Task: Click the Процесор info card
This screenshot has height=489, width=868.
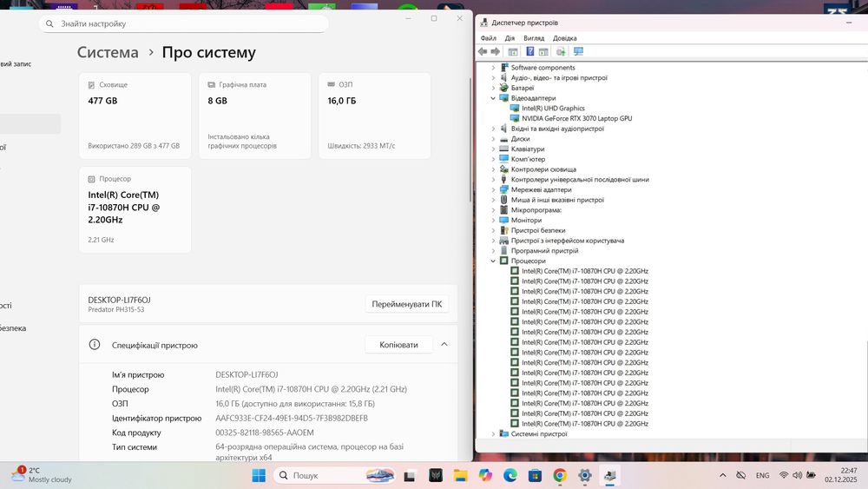Action: [x=135, y=210]
